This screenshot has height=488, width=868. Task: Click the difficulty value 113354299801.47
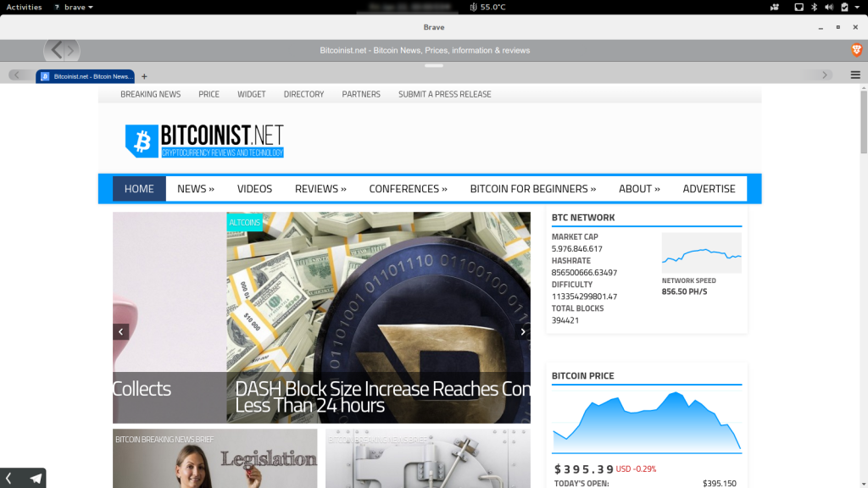(x=584, y=297)
